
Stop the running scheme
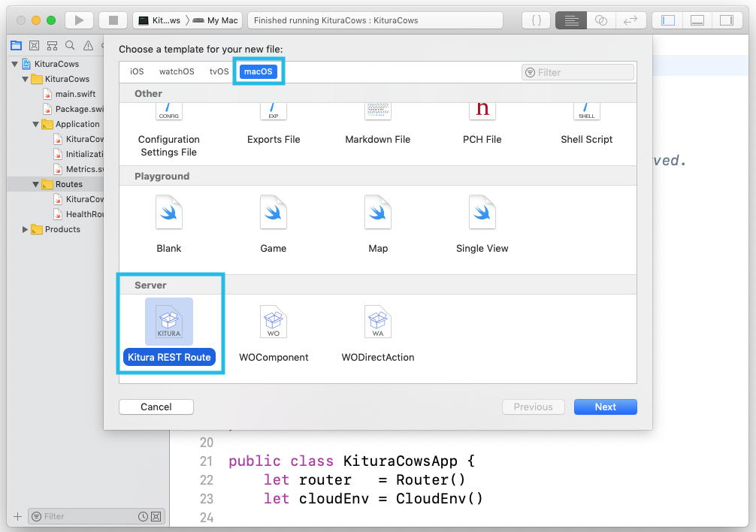coord(113,20)
